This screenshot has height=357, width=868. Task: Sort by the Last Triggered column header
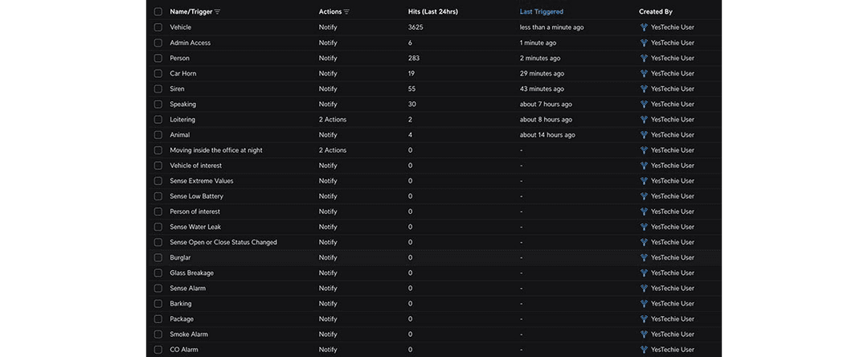542,11
